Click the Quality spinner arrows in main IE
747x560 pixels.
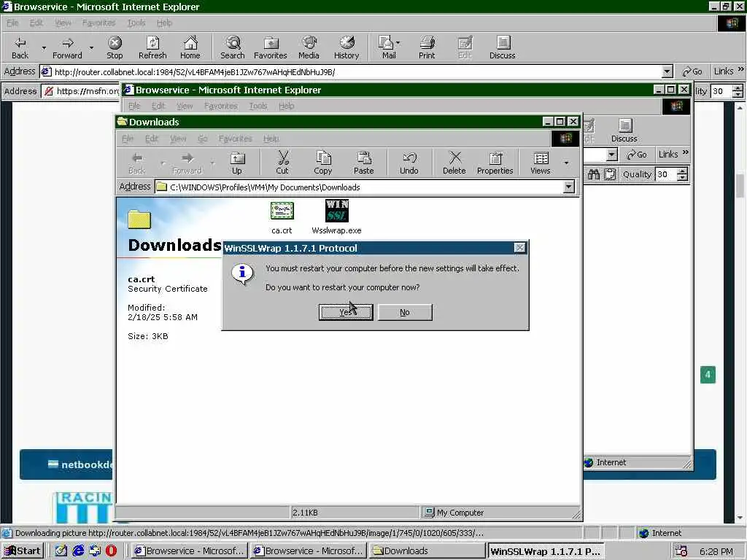738,91
